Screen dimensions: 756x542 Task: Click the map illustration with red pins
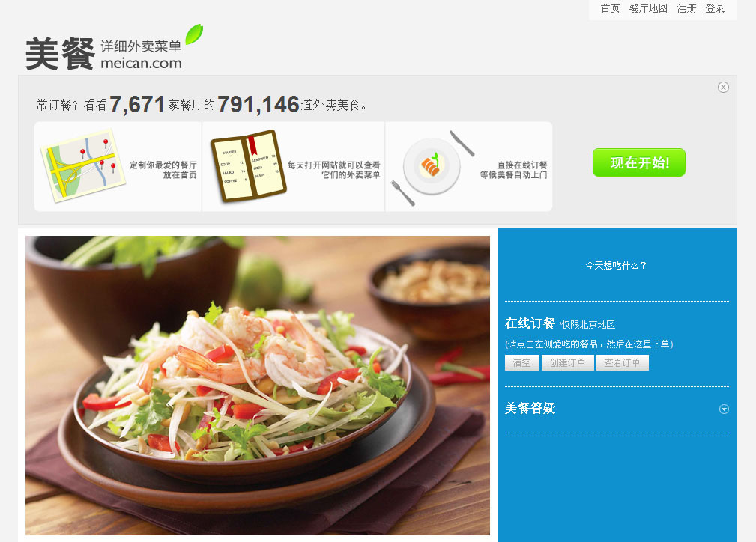pyautogui.click(x=83, y=165)
